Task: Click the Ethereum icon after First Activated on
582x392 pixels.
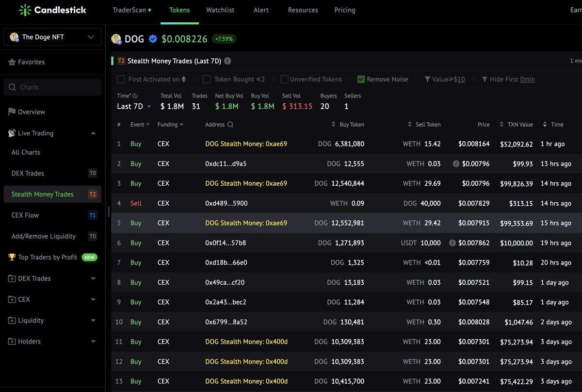Action: coord(184,79)
